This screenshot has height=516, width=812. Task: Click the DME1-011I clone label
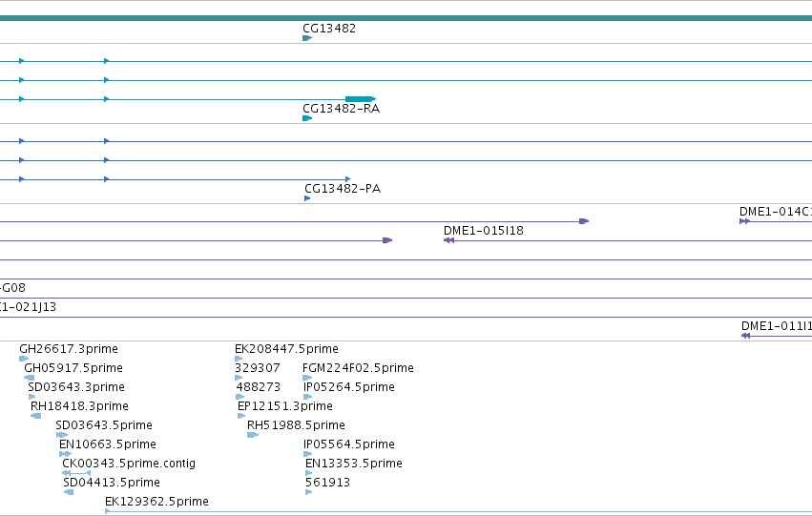tap(777, 326)
